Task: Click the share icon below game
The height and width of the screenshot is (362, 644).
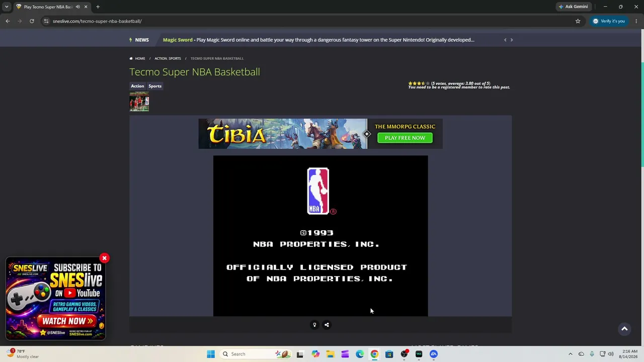Action: [327, 325]
